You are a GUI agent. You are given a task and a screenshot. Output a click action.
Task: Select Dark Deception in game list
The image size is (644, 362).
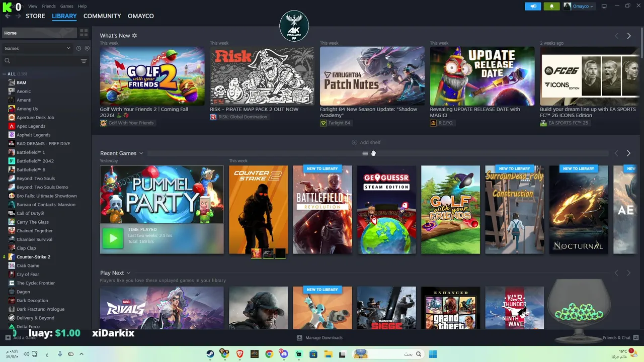(32, 301)
